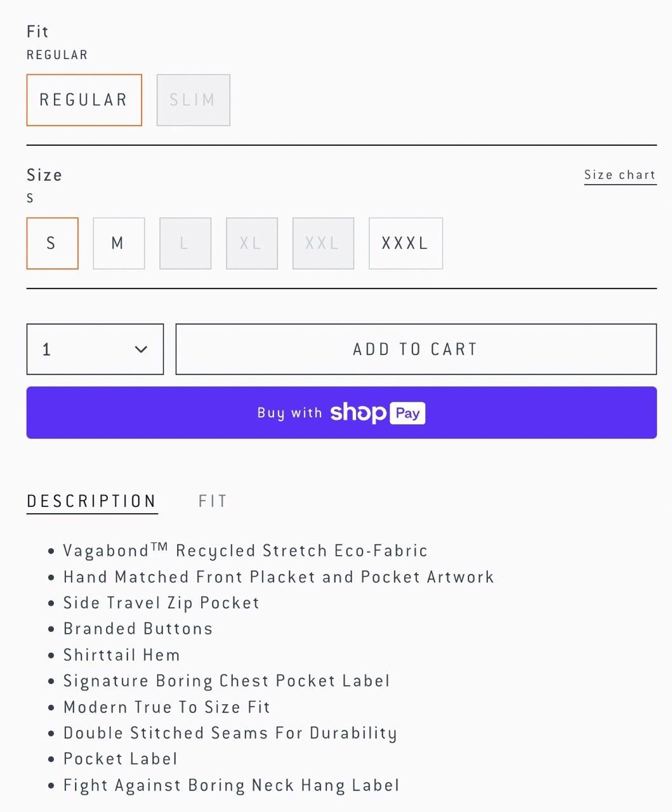Select the REGULAR fit option
The width and height of the screenshot is (672, 812).
pyautogui.click(x=84, y=100)
